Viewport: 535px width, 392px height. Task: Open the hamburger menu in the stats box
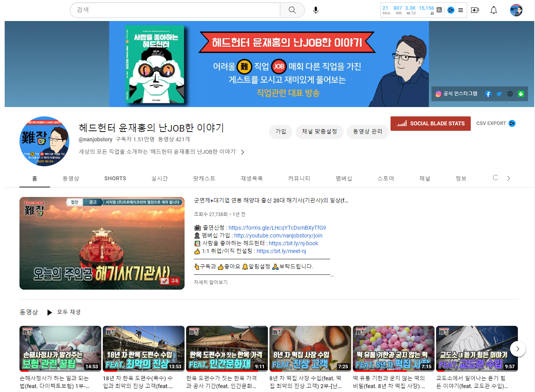461,10
